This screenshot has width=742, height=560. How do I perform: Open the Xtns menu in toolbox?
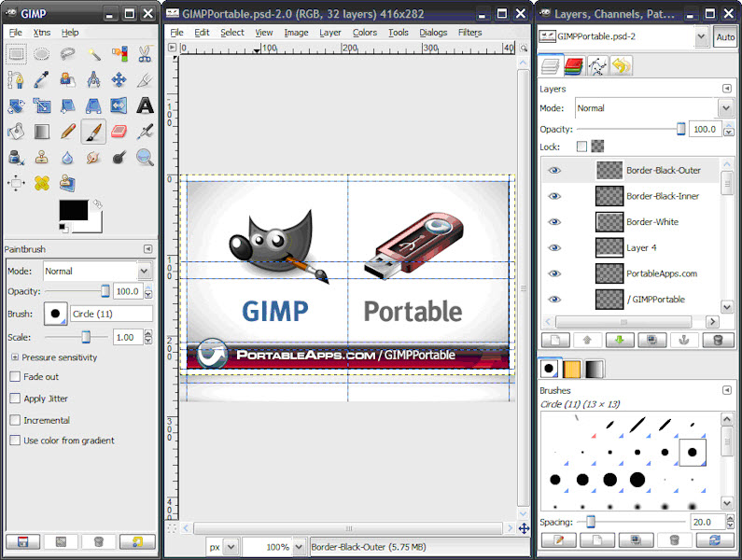42,33
